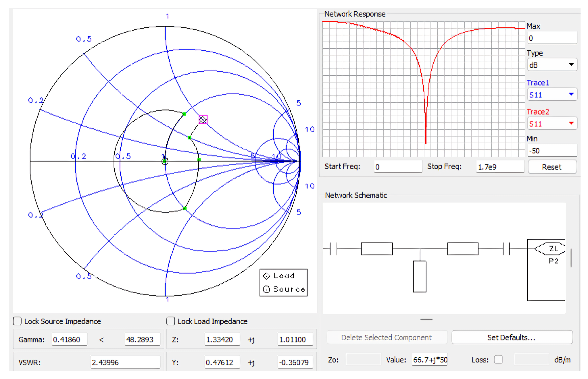588x379 pixels.
Task: Click the Z real part field 1.33420
Action: [x=222, y=339]
